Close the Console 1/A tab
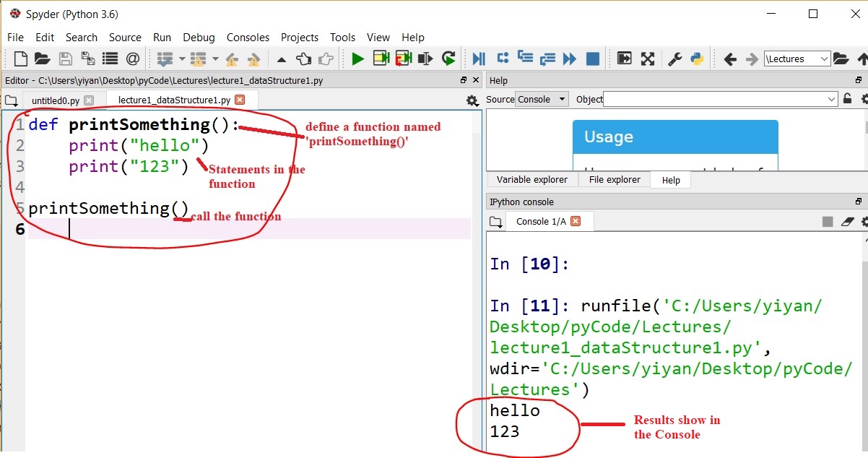The height and width of the screenshot is (458, 868). (x=576, y=222)
